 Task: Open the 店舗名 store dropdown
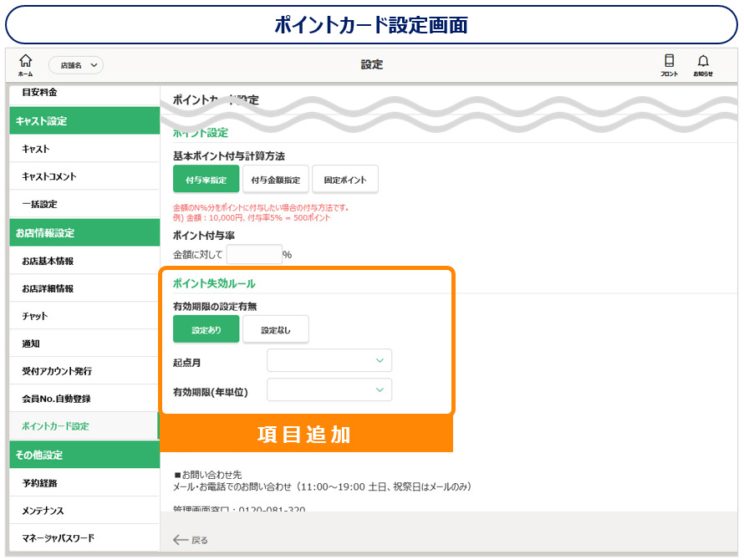[x=75, y=64]
